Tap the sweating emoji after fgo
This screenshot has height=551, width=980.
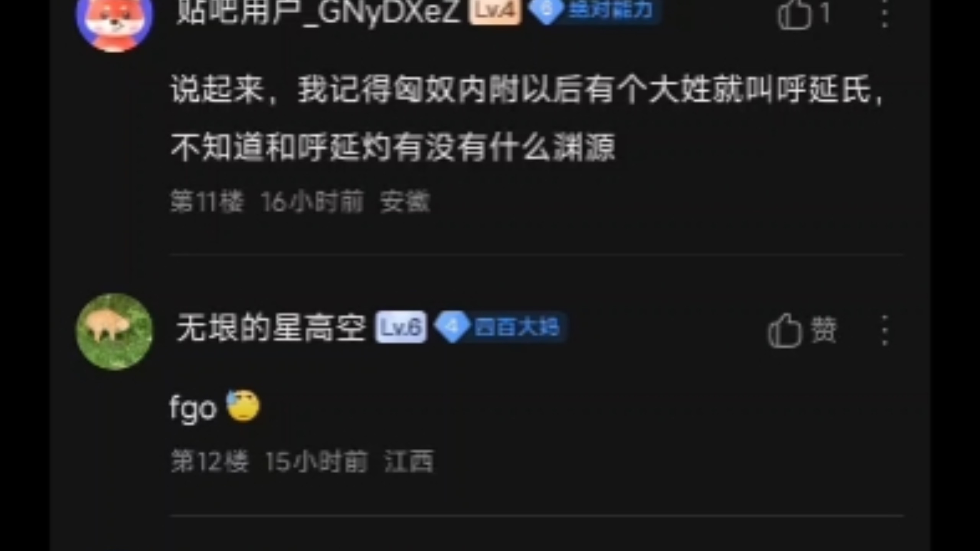point(243,406)
